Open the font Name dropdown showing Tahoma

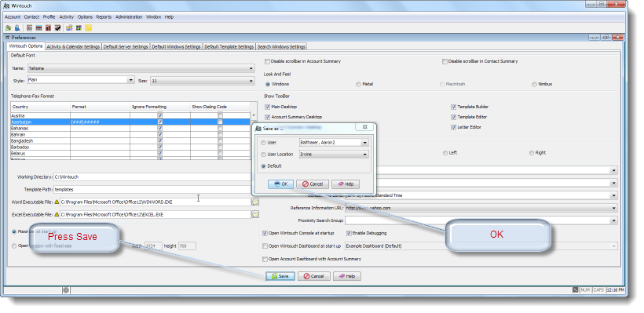coord(141,68)
